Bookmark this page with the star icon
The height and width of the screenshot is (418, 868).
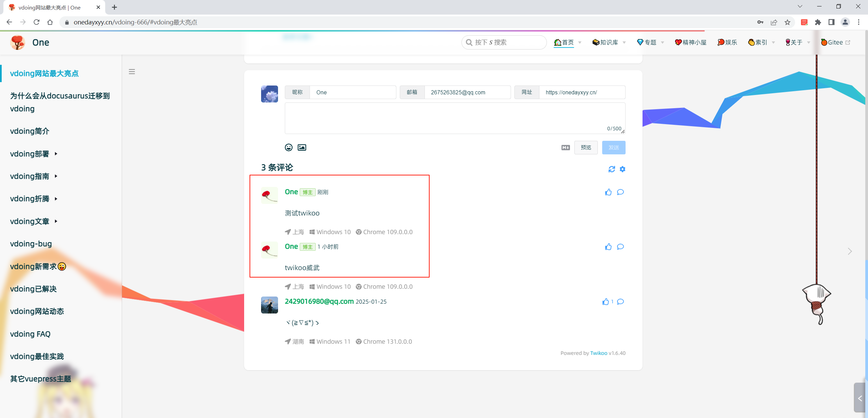pyautogui.click(x=787, y=22)
